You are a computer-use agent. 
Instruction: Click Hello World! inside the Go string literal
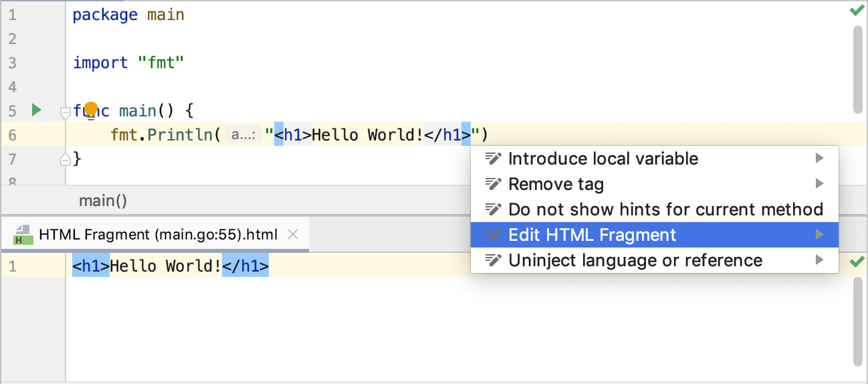coord(368,135)
